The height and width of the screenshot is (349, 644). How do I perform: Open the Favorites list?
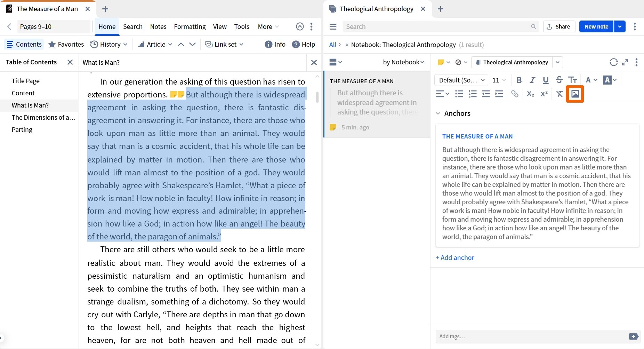pyautogui.click(x=66, y=44)
